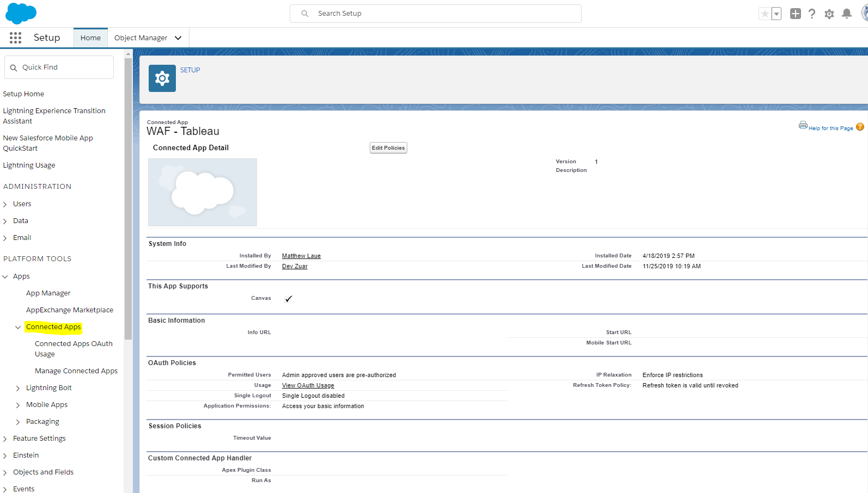Select highlighted Connected Apps item

(53, 327)
